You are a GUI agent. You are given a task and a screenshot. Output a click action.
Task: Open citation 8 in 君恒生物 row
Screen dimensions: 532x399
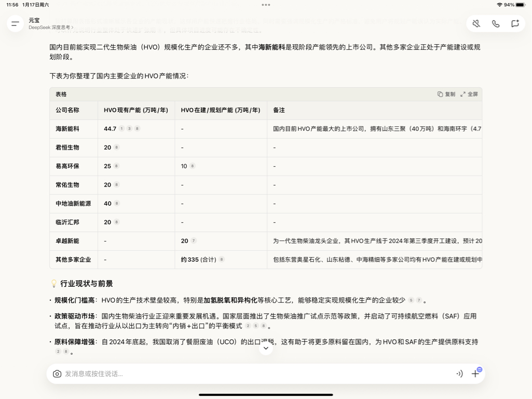click(116, 148)
